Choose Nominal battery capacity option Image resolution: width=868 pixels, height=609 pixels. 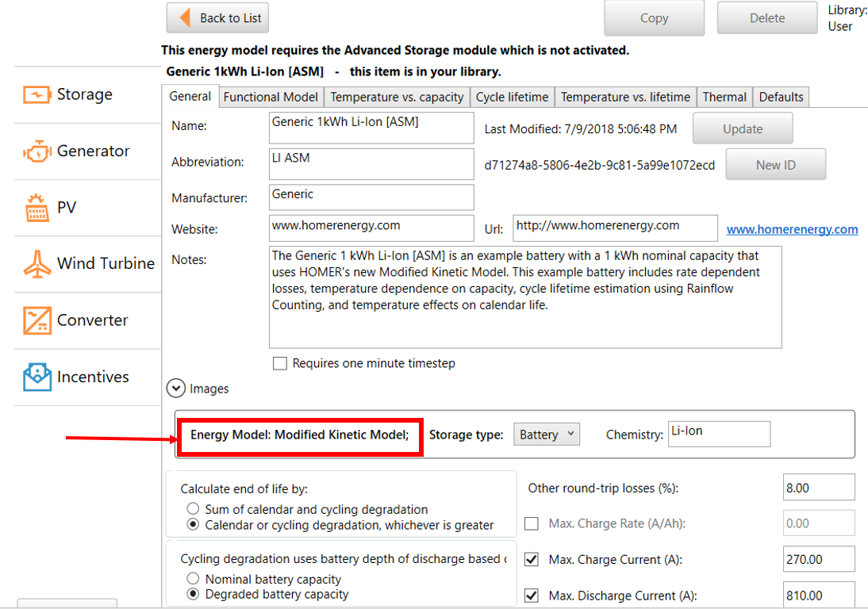click(x=193, y=579)
